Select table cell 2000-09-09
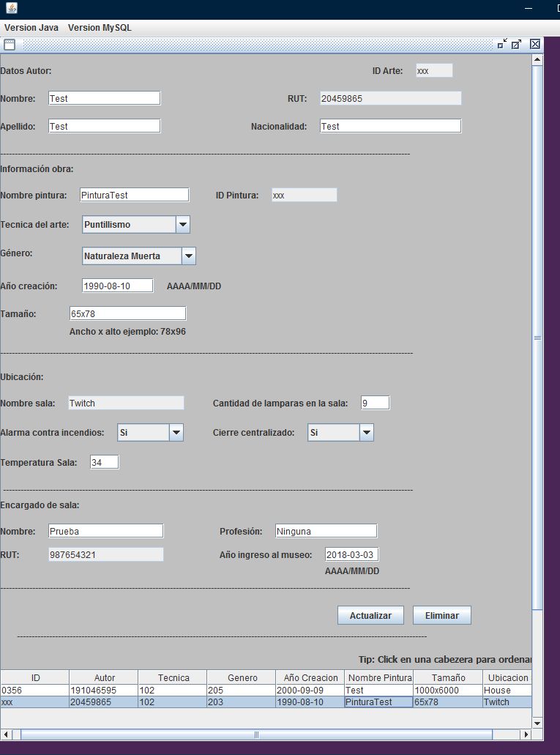The image size is (560, 755). point(310,690)
